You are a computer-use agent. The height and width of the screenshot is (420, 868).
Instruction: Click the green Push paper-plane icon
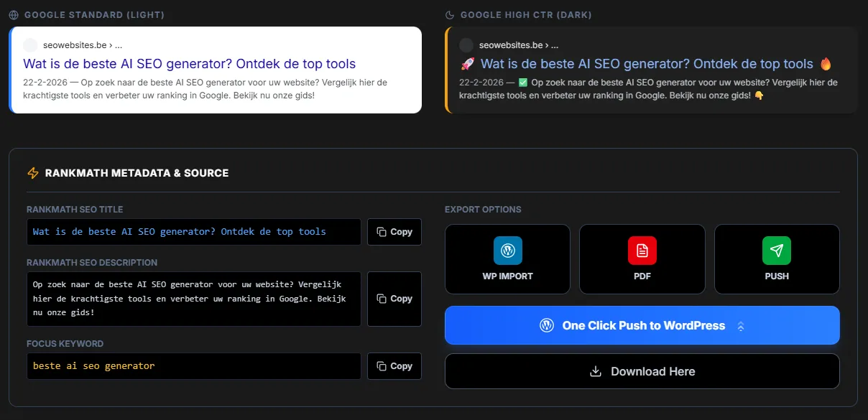pyautogui.click(x=777, y=251)
